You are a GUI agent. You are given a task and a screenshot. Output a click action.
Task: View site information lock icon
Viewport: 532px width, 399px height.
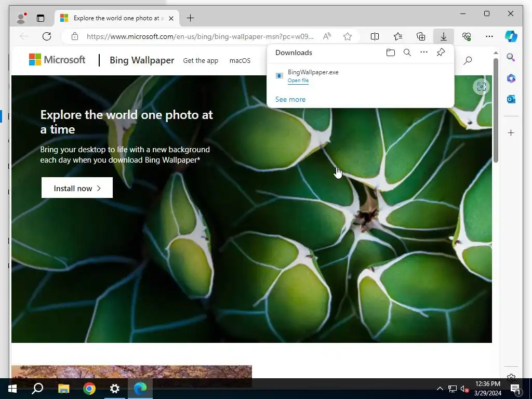tap(75, 36)
